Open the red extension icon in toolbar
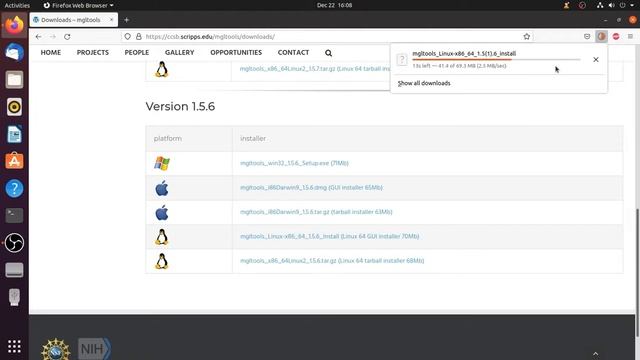The height and width of the screenshot is (360, 640). pyautogui.click(x=616, y=37)
